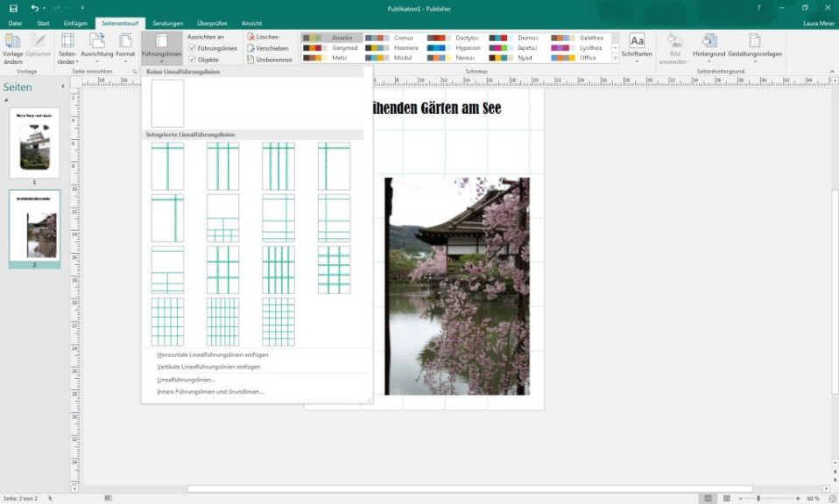Viewport: 839px width, 504px height.
Task: Switch to the Ansicht tab
Action: pos(251,23)
